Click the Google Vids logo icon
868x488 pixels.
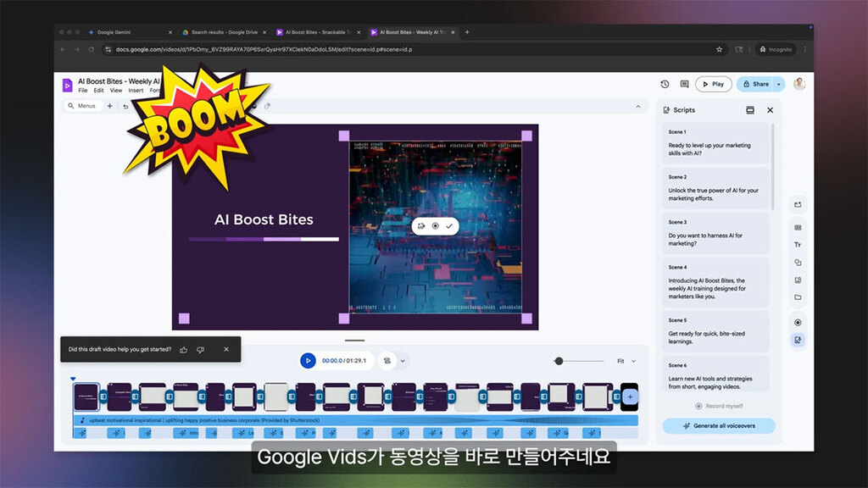click(x=68, y=86)
